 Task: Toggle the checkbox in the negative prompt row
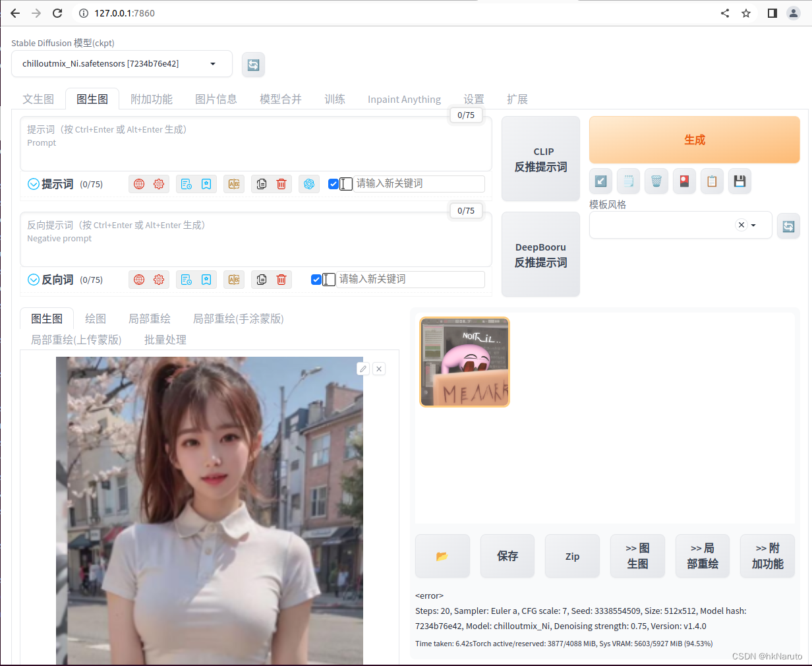[316, 280]
